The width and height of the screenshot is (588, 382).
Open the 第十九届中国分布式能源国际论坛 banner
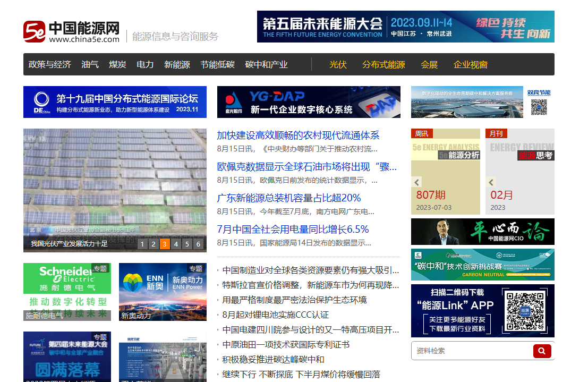point(115,102)
